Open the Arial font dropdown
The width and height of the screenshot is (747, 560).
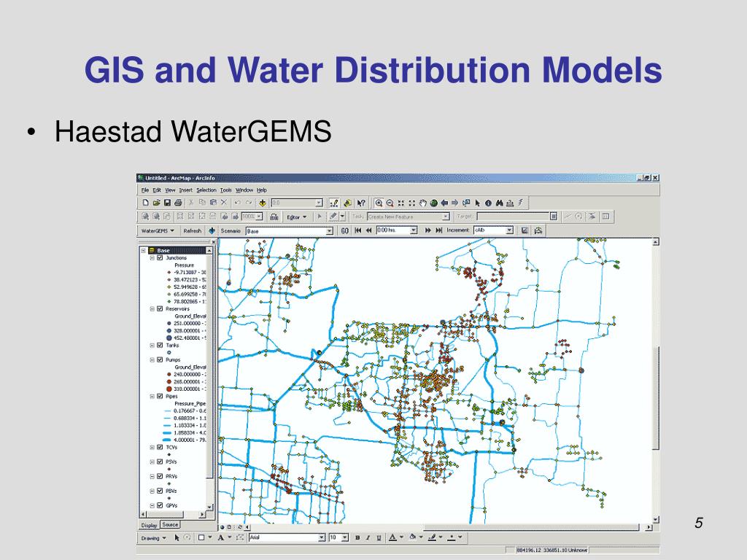(322, 537)
